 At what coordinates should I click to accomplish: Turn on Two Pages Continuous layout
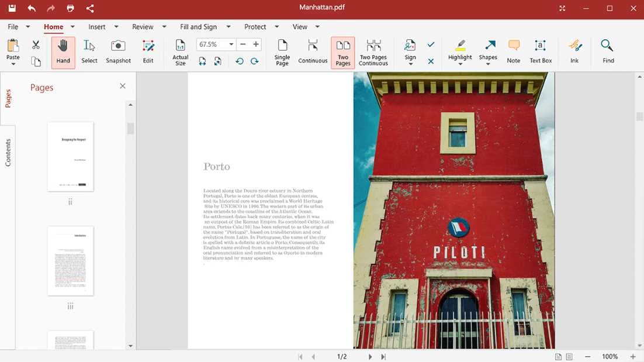(x=373, y=51)
